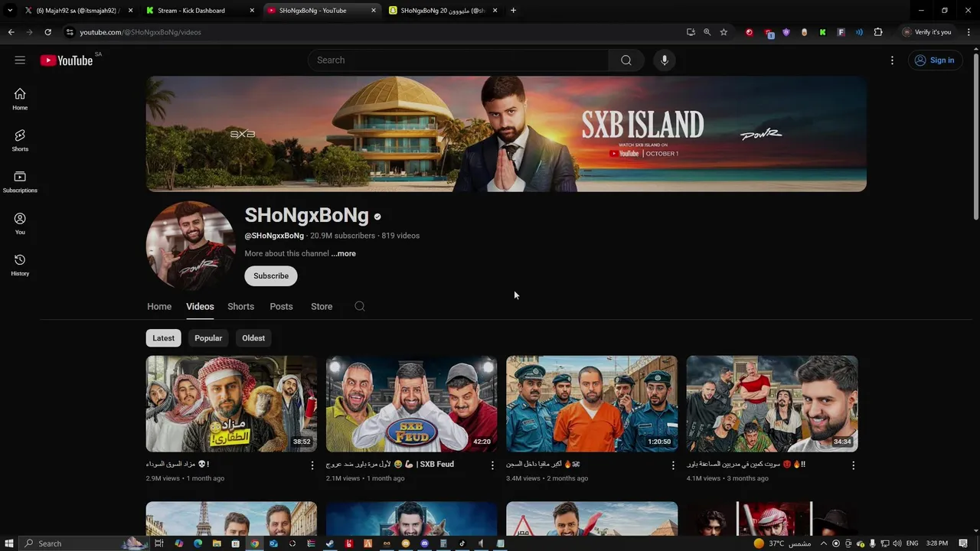The image size is (980, 551).
Task: Click the Sign in button
Action: pyautogui.click(x=935, y=60)
